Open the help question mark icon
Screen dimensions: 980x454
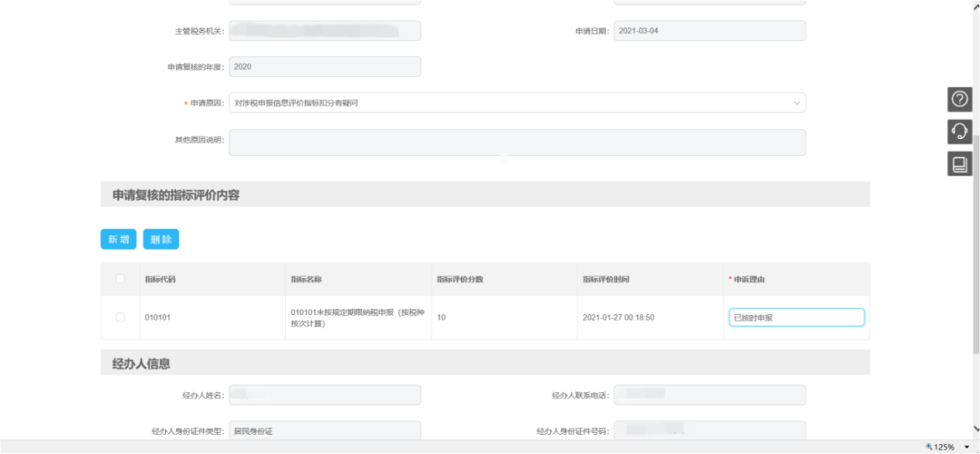pos(959,99)
